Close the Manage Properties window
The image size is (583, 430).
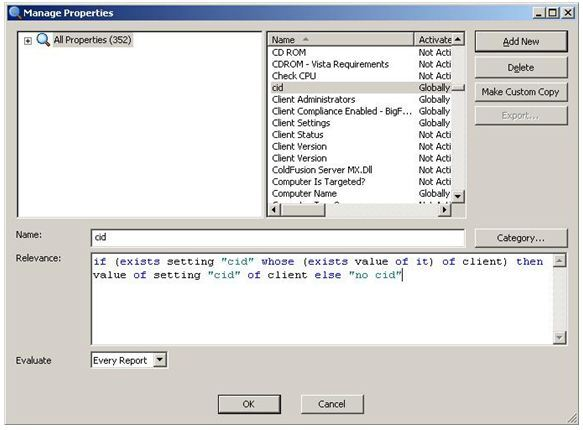coord(568,13)
